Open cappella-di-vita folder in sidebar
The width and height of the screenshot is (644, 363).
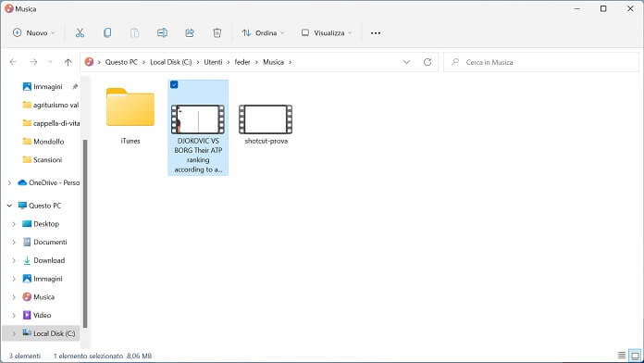point(51,123)
